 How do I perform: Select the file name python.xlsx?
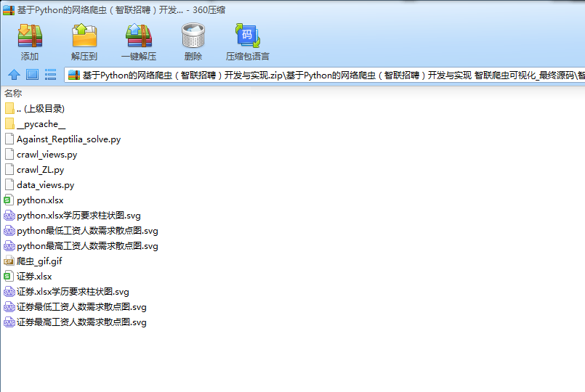coord(40,200)
